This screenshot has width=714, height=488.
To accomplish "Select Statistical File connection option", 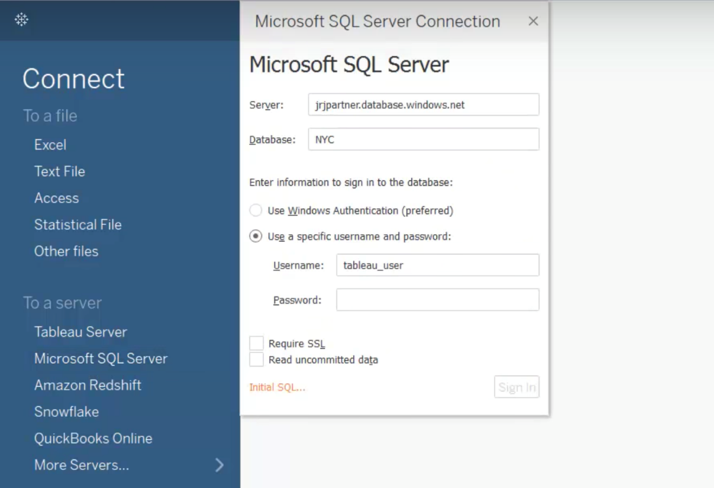I will tap(78, 224).
